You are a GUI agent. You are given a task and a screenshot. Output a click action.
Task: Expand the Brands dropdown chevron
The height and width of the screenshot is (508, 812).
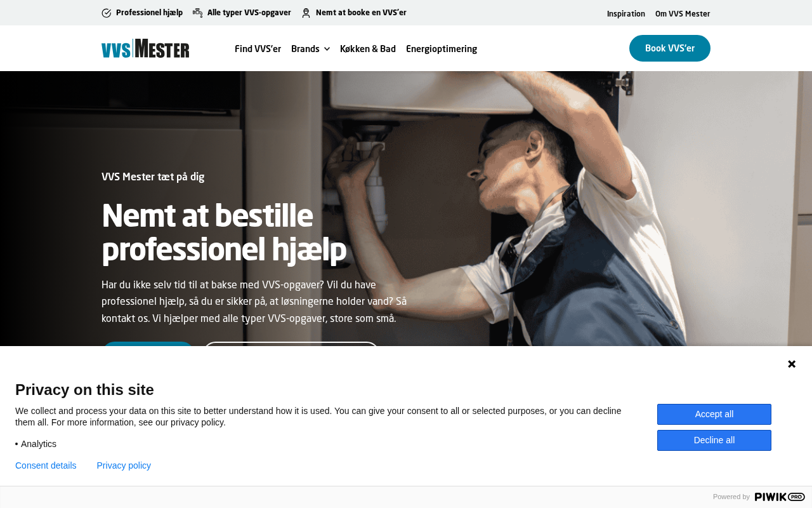[327, 49]
